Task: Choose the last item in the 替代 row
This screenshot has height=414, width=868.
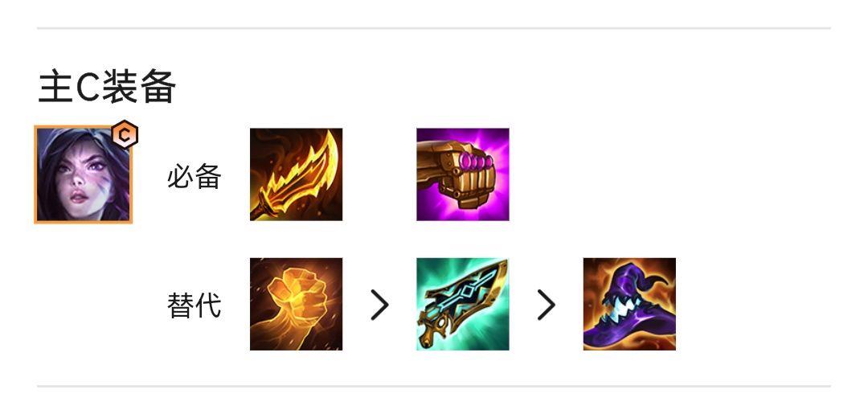Action: [629, 304]
